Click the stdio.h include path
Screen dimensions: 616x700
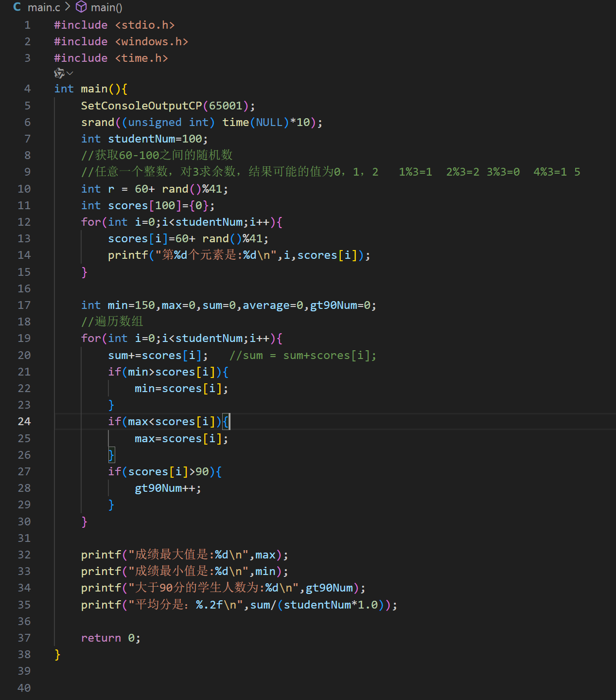tap(145, 25)
